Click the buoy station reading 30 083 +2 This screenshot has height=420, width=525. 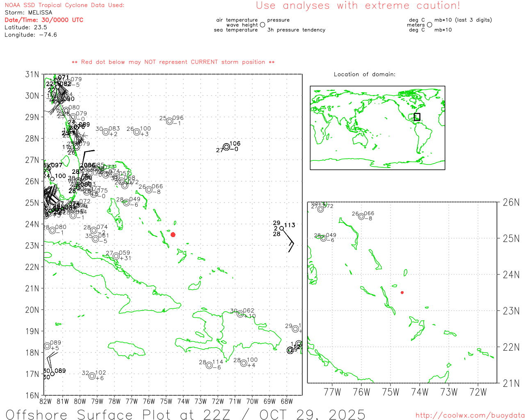point(106,132)
